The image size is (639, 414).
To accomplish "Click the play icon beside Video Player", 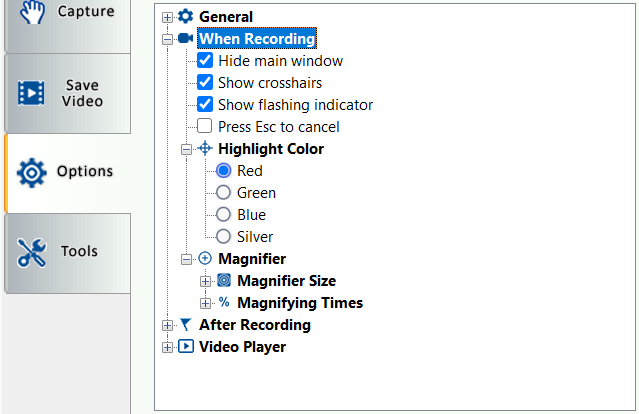I will coord(185,347).
